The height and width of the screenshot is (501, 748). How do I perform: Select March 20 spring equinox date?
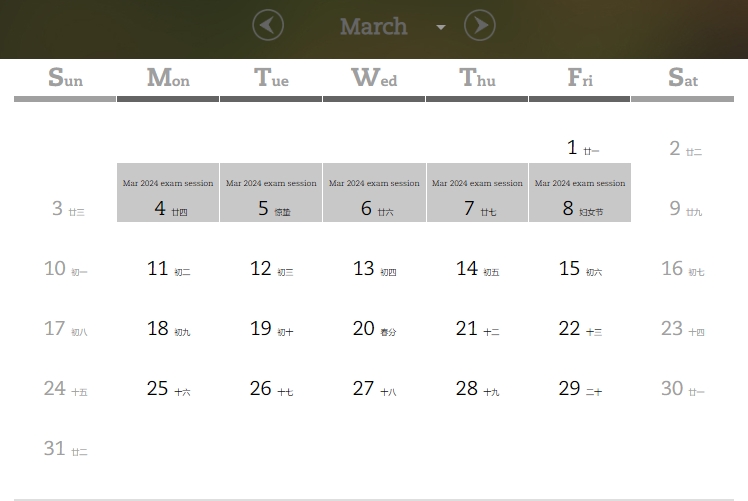364,328
